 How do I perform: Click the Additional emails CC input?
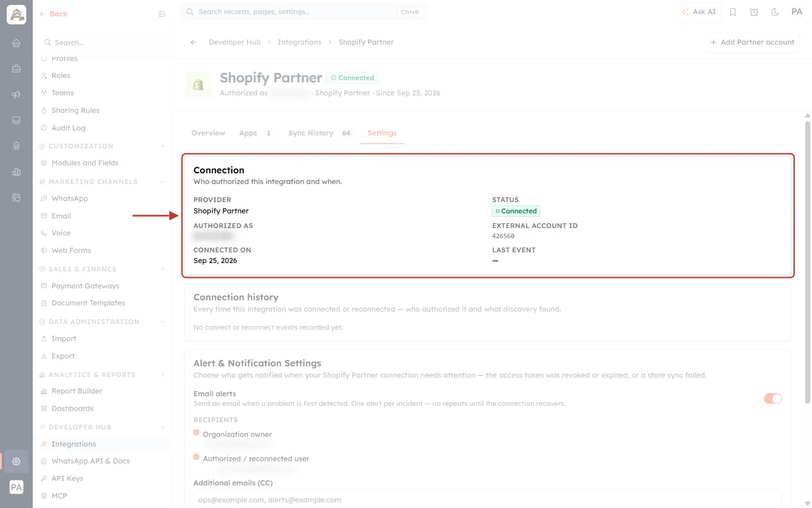pos(487,500)
